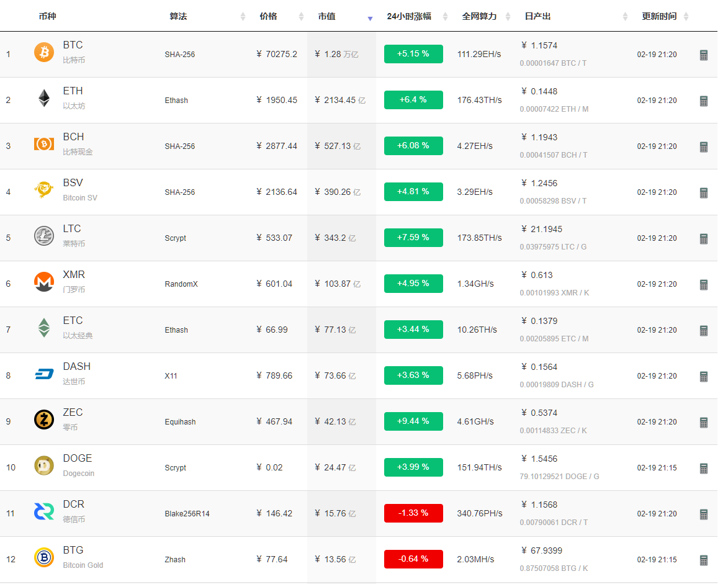Click the DASH coin logo
This screenshot has width=728, height=584.
click(x=44, y=374)
